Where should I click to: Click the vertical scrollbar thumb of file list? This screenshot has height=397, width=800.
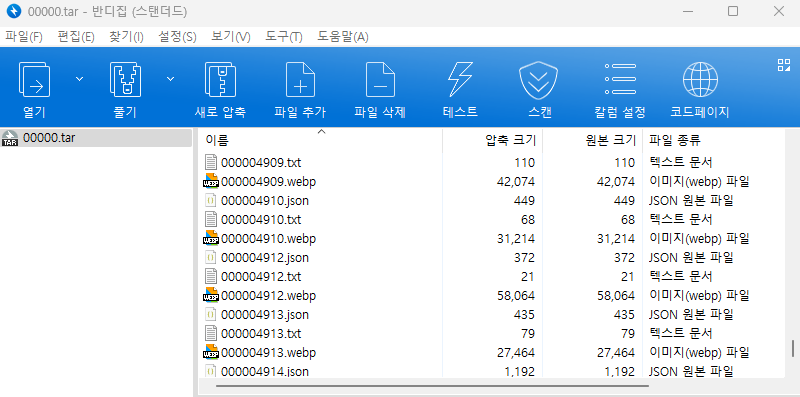tap(793, 349)
